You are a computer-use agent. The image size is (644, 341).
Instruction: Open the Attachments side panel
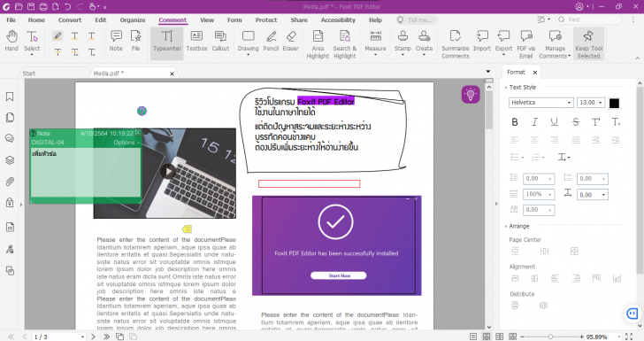pos(10,182)
